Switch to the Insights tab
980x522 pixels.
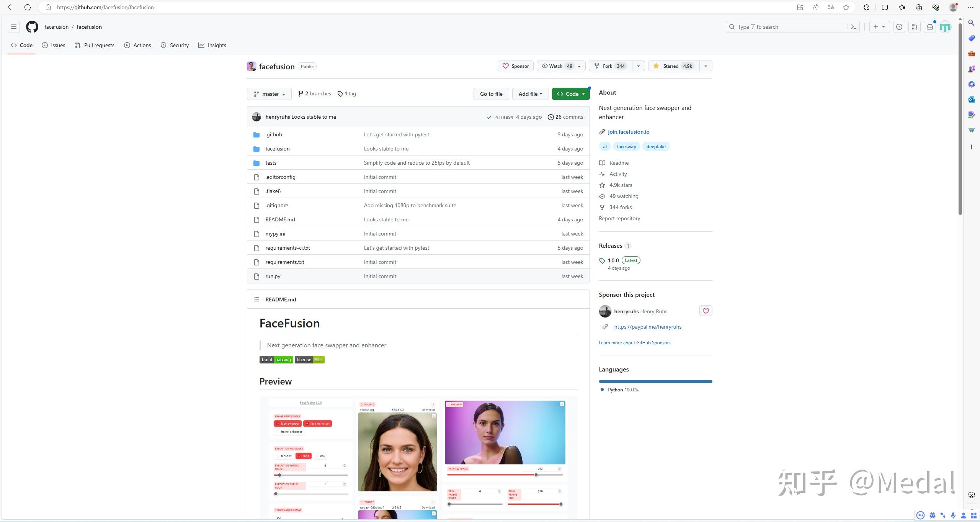(x=212, y=45)
